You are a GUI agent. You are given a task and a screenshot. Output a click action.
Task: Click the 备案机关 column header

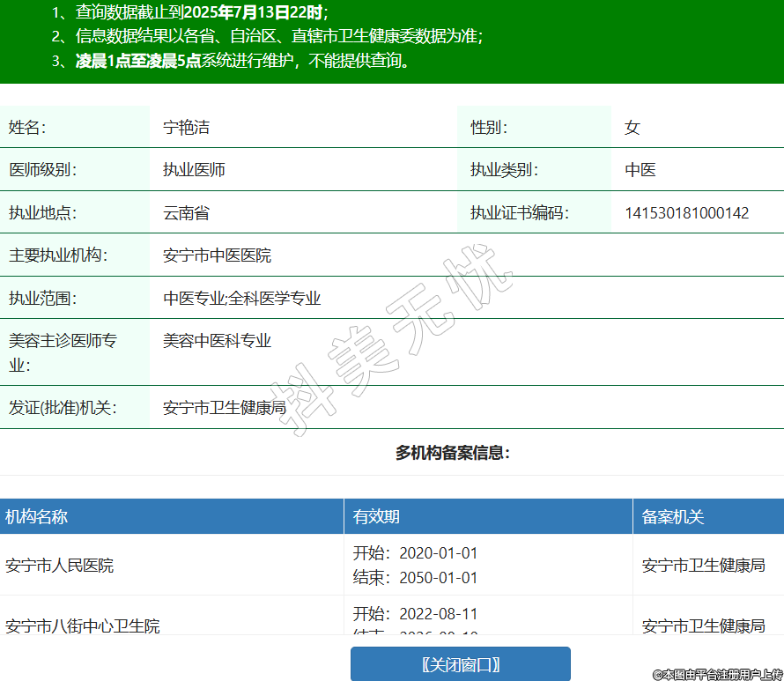673,517
